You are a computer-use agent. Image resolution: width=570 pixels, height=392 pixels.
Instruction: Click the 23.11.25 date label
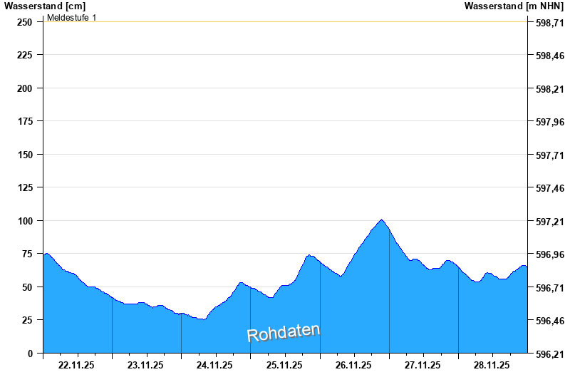coord(145,365)
